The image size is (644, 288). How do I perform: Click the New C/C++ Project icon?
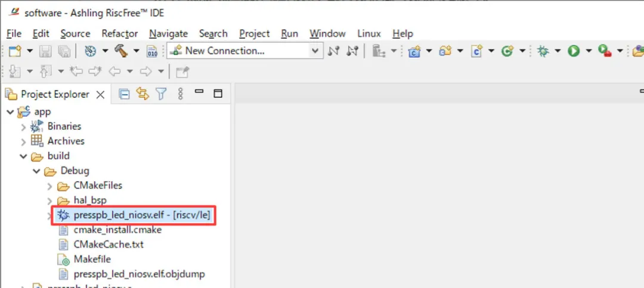click(x=414, y=51)
